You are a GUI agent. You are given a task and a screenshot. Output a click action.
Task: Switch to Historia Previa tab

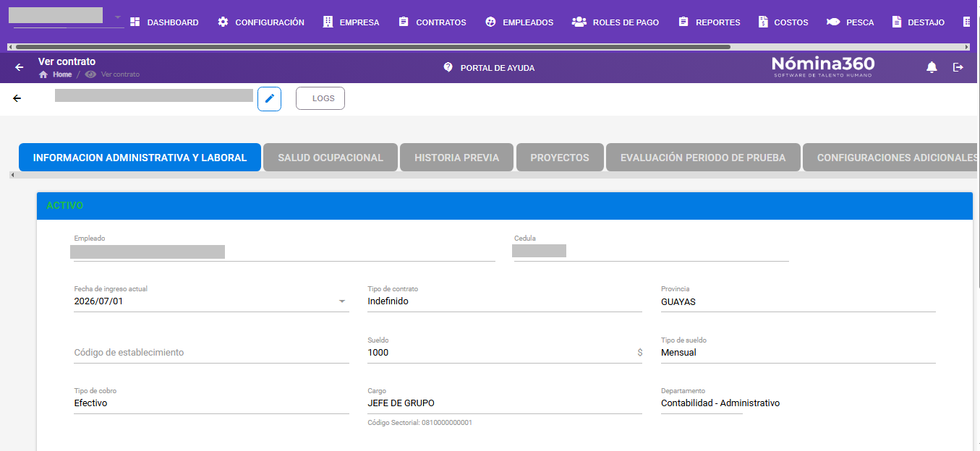456,158
